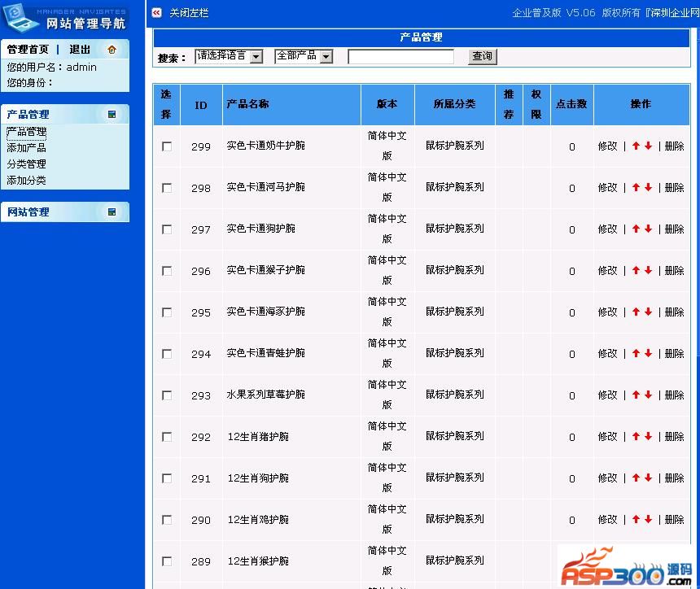Move product 292 down with red arrow

[648, 436]
